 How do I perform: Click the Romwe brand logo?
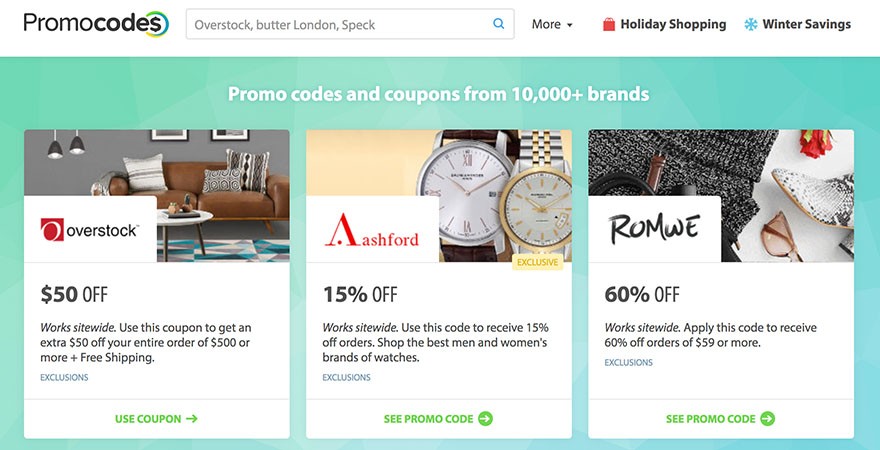tap(654, 230)
